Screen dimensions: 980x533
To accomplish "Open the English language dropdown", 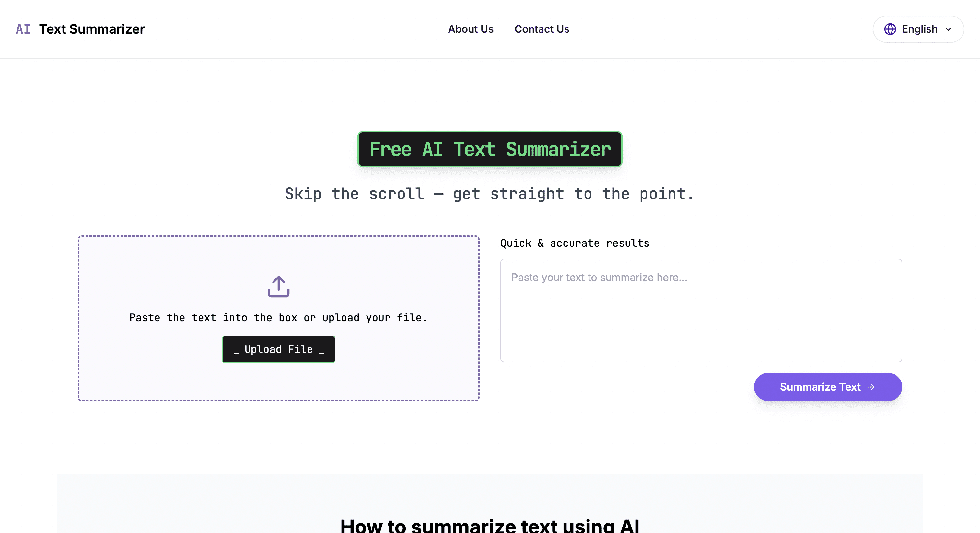I will 918,29.
